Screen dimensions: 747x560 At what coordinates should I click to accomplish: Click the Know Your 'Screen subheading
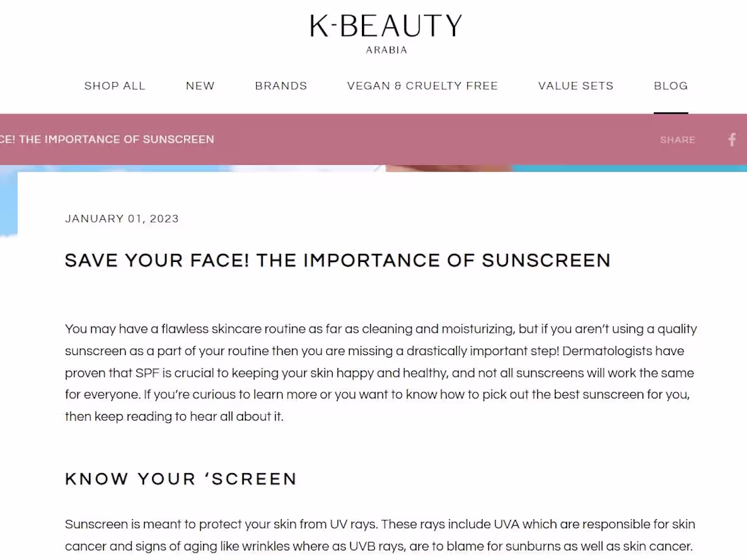[x=181, y=479]
